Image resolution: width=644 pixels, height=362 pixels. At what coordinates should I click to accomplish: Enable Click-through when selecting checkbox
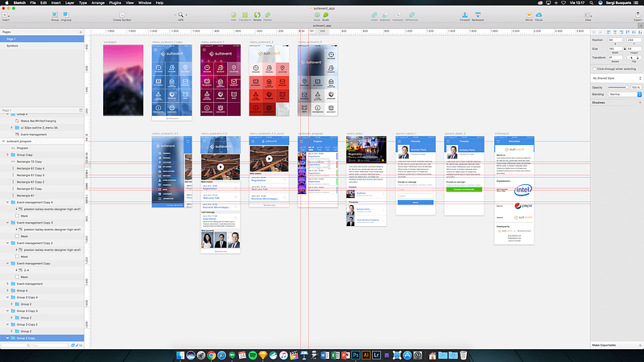pos(594,69)
